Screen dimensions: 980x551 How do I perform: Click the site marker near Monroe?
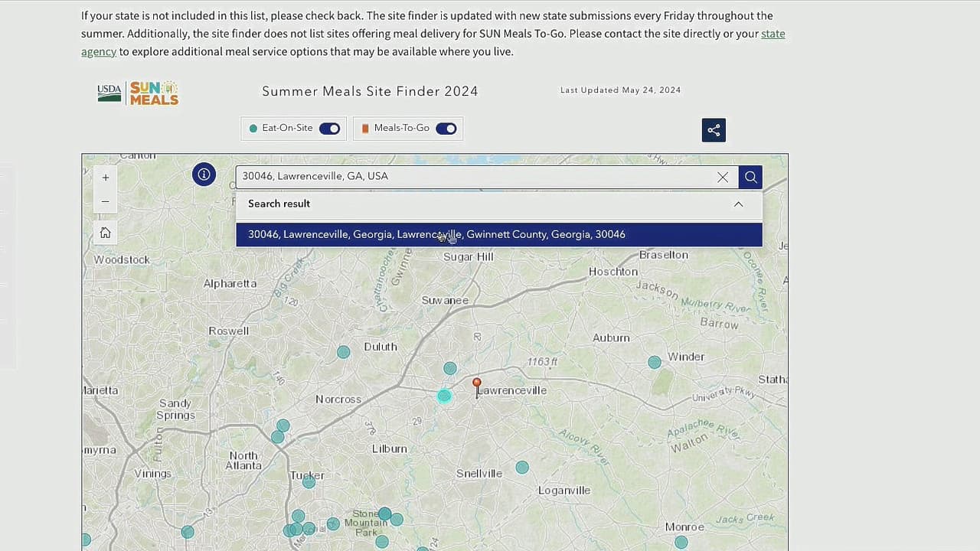pyautogui.click(x=681, y=542)
